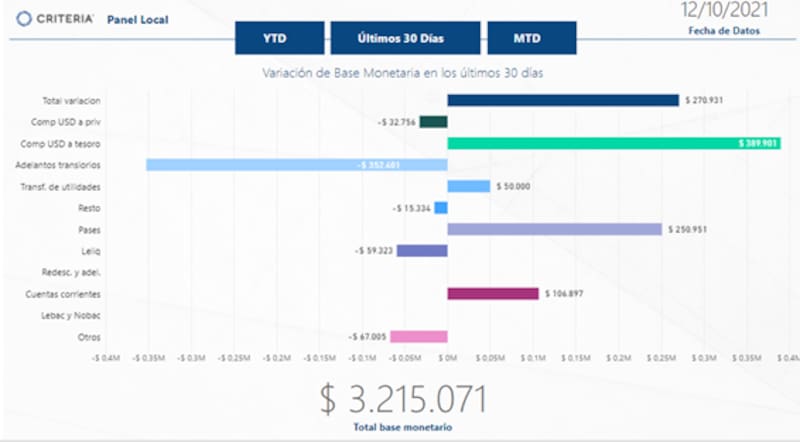This screenshot has height=442, width=800.
Task: Click the Lebac y Nobac axis label
Action: point(74,316)
